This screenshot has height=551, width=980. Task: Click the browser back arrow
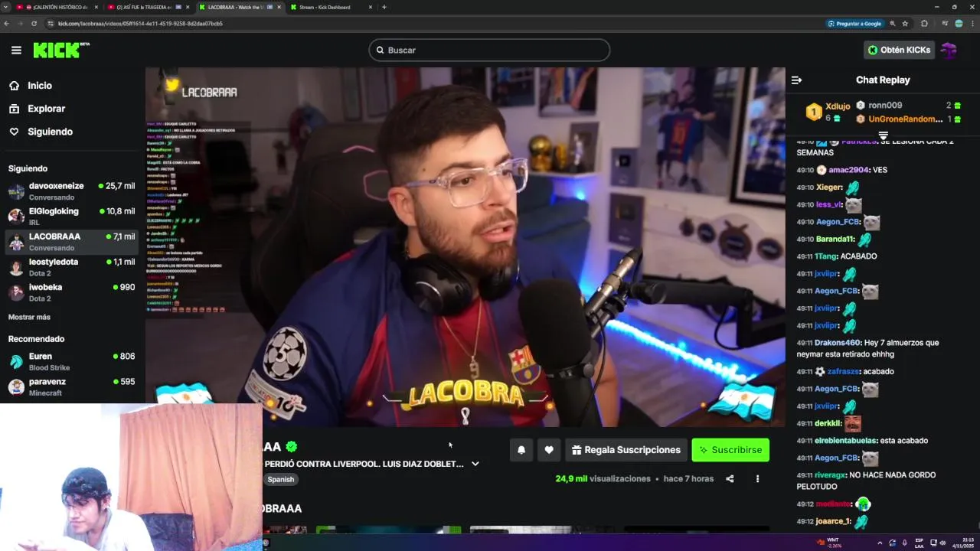tap(7, 24)
